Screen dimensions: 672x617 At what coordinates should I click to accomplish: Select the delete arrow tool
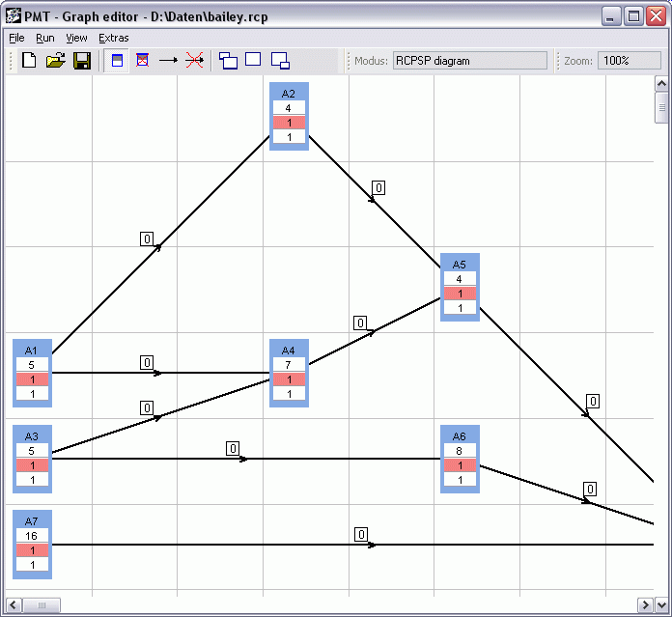[194, 61]
